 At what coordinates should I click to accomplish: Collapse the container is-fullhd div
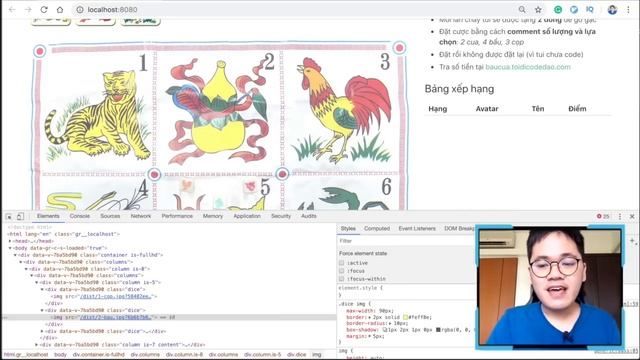click(16, 255)
